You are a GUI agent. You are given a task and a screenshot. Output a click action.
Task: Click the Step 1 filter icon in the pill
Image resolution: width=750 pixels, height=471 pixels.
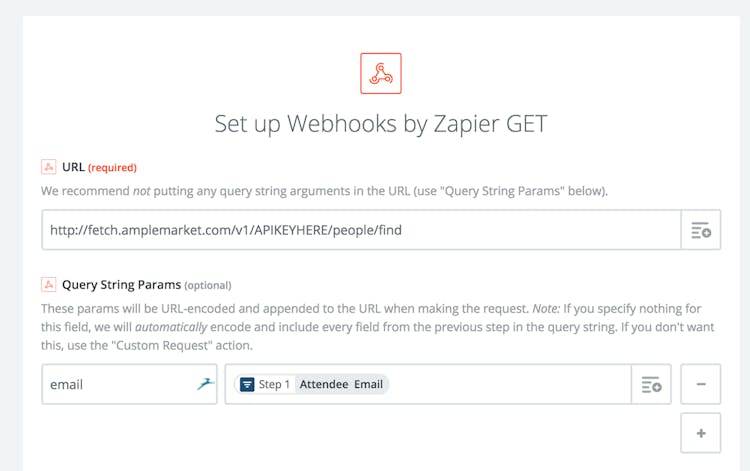coord(247,384)
